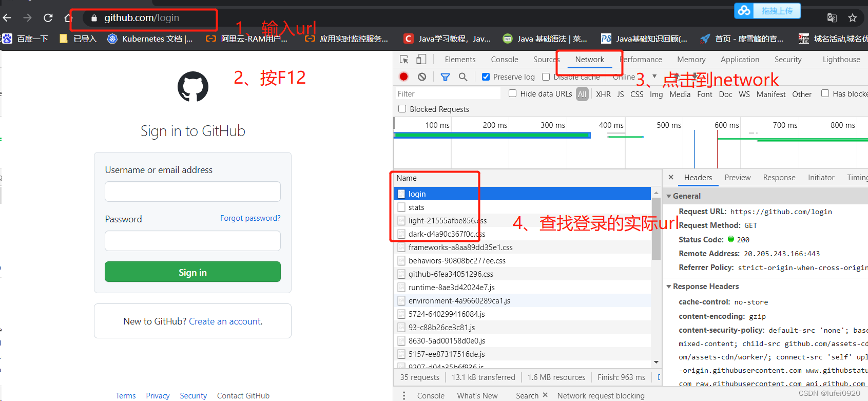Click the browser forward arrow
The image size is (868, 401).
[x=28, y=18]
